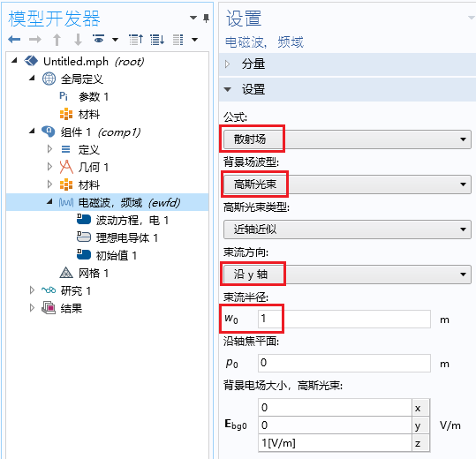The width and height of the screenshot is (476, 459).
Task: Select 初始值 1 node
Action: [x=117, y=255]
